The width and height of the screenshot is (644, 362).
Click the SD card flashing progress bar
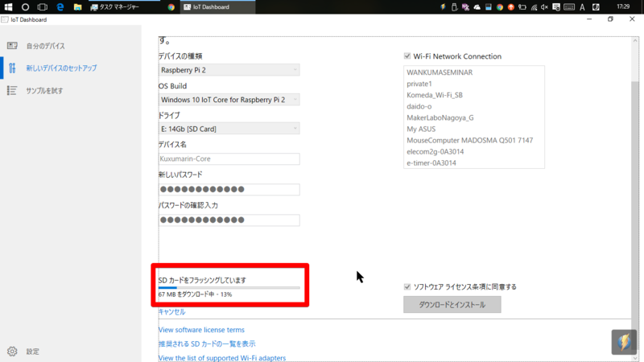(x=229, y=288)
